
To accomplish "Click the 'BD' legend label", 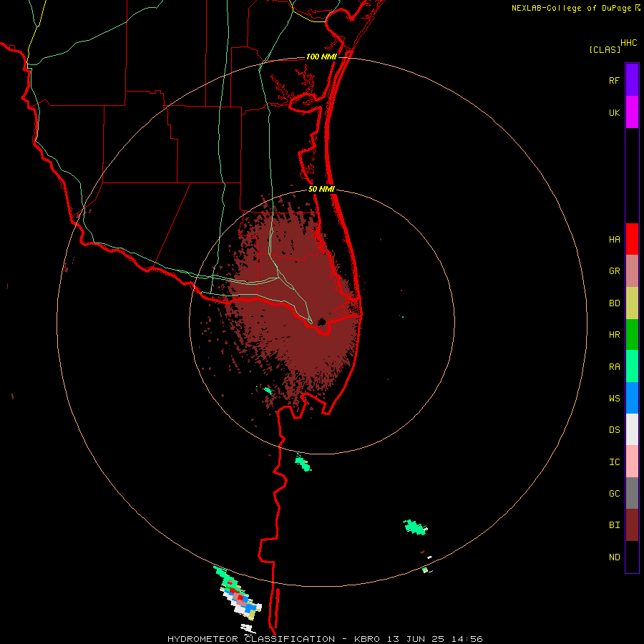I will click(x=614, y=303).
